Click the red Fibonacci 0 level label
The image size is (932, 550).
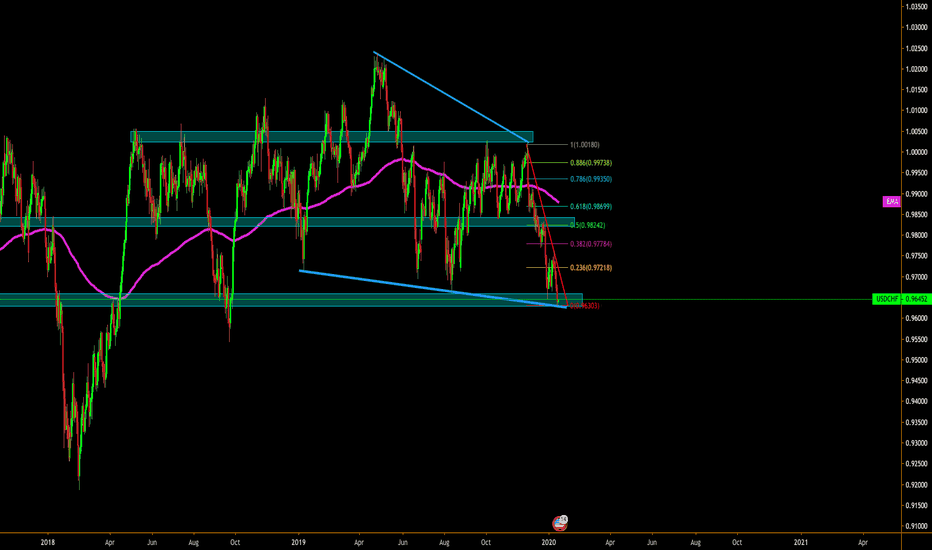click(585, 305)
